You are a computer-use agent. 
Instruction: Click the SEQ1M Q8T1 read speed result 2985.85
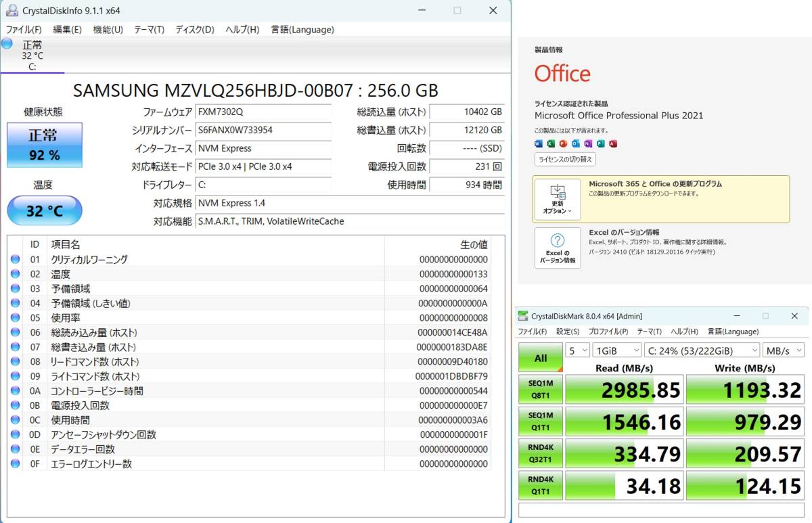pos(623,389)
